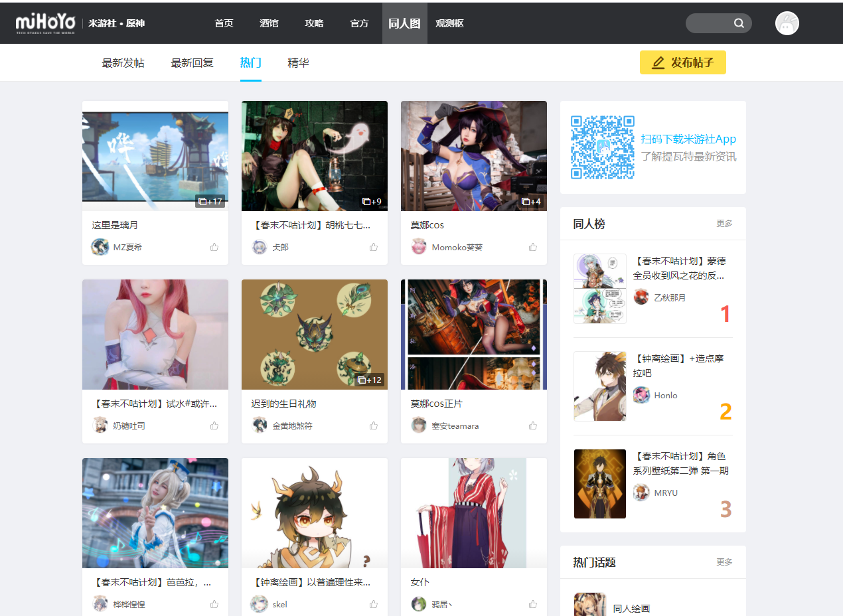Open Momoko葵葵 author avatar

tap(418, 247)
